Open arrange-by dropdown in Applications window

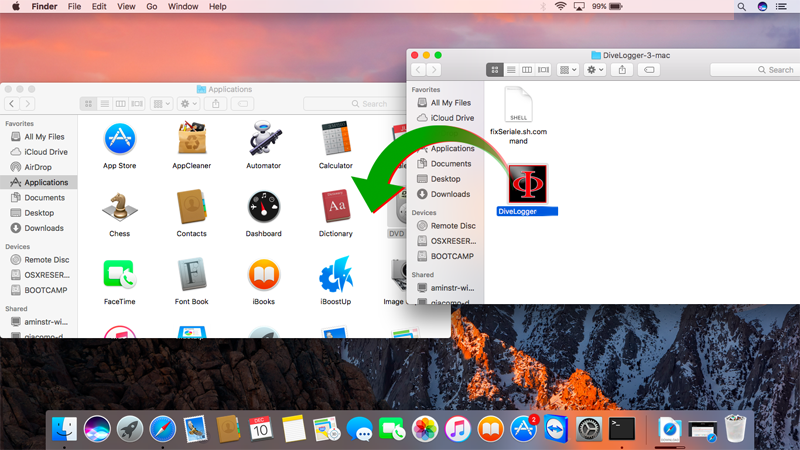click(x=162, y=104)
